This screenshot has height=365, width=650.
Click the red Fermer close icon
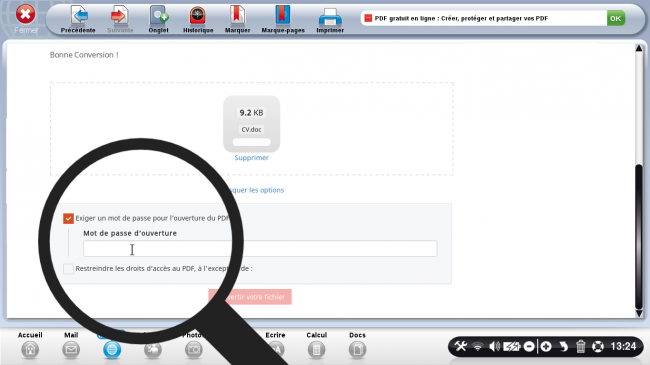(x=26, y=15)
